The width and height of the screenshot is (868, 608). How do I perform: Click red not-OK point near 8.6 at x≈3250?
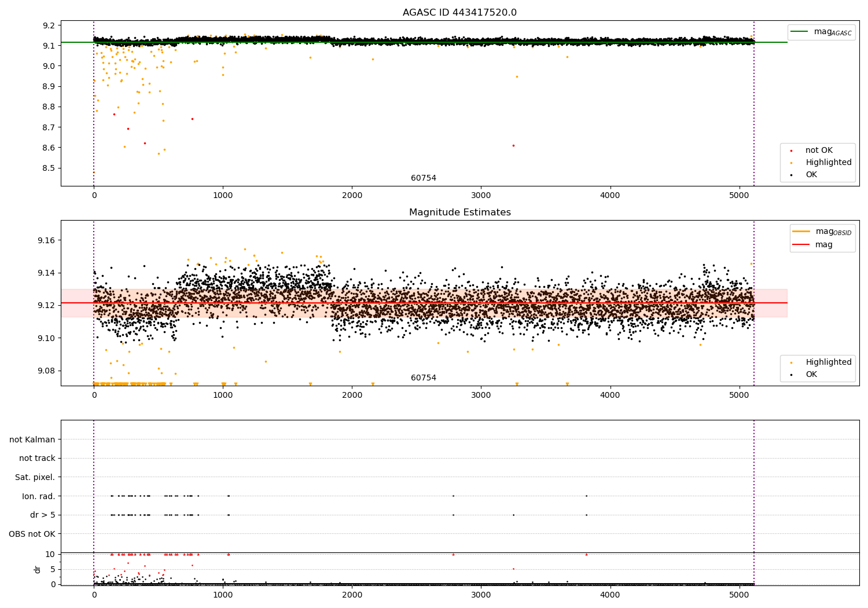click(x=513, y=145)
